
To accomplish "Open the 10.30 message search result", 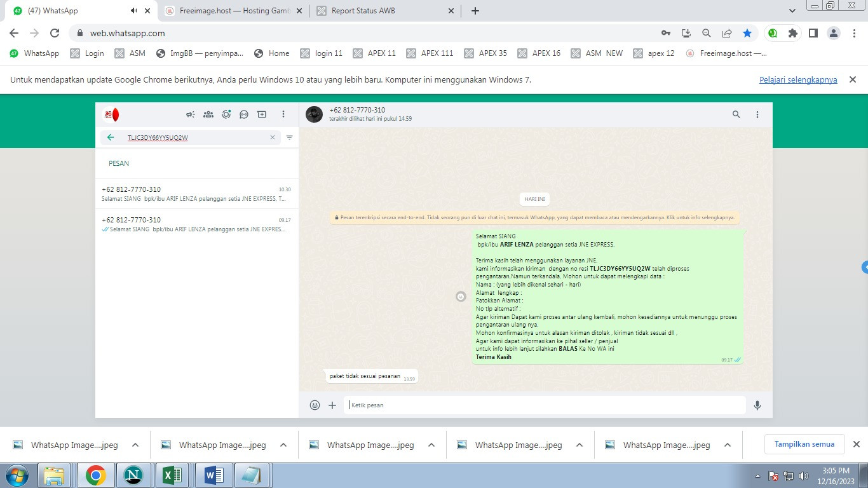I will 197,194.
